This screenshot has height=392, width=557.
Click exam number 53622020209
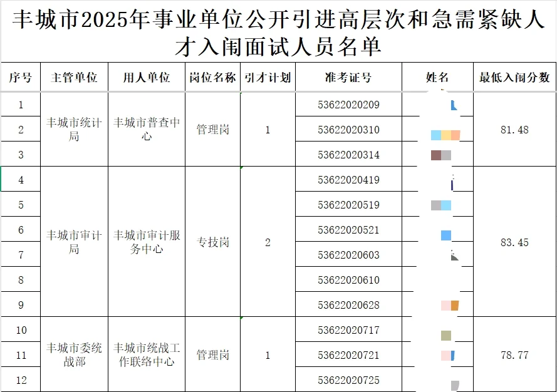coord(348,104)
